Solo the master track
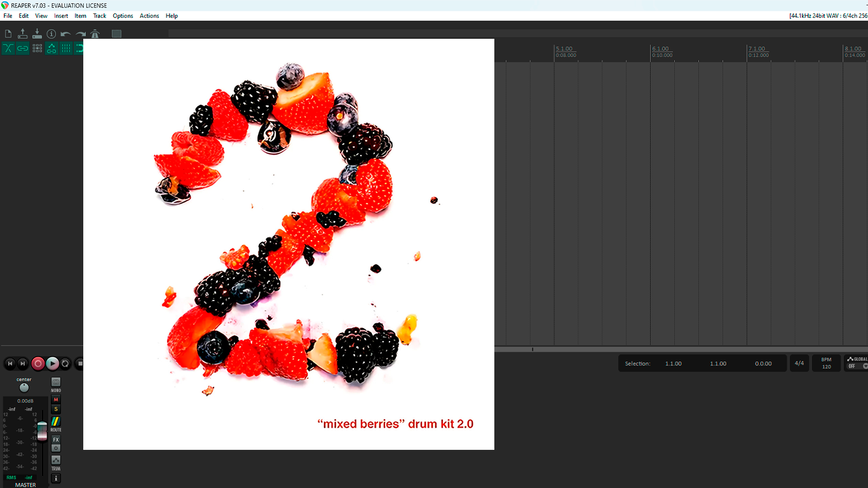Viewport: 868px width, 488px height. coord(56,409)
